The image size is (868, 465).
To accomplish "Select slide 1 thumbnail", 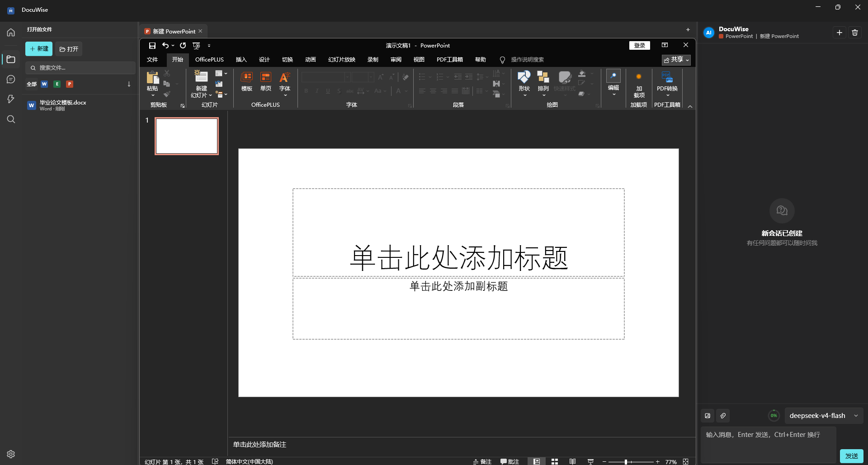I will click(187, 136).
